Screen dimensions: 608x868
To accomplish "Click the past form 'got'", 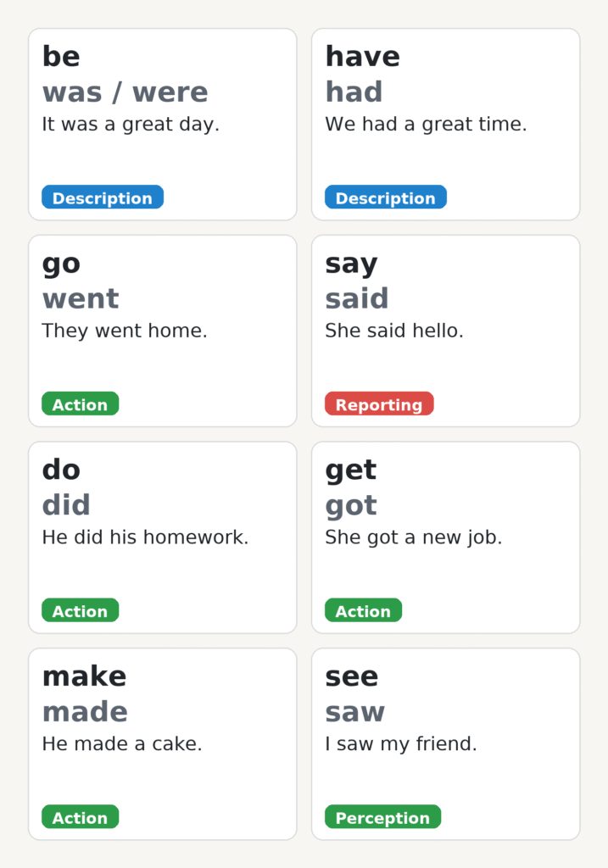I will [x=351, y=505].
